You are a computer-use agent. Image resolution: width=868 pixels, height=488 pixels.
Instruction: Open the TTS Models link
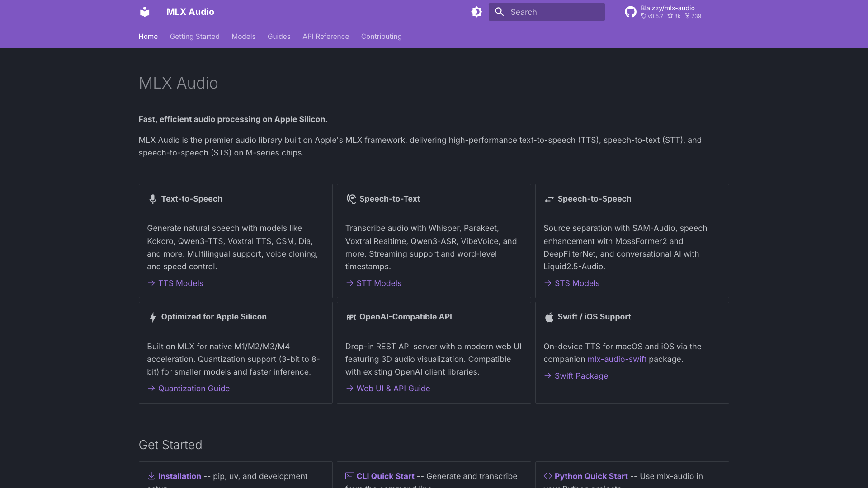180,283
